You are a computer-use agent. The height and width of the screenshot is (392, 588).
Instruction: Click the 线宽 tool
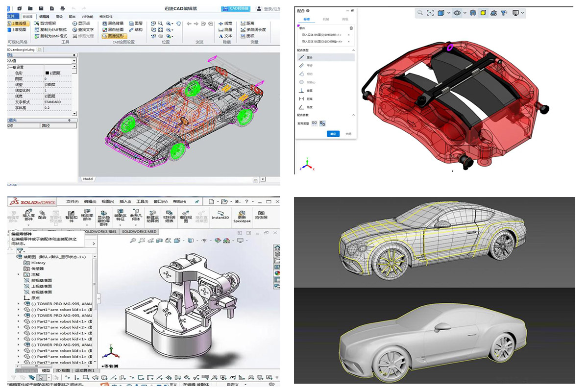pos(225,24)
